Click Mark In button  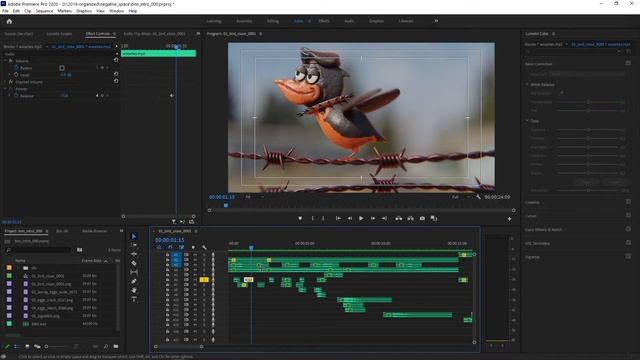pos(313,218)
